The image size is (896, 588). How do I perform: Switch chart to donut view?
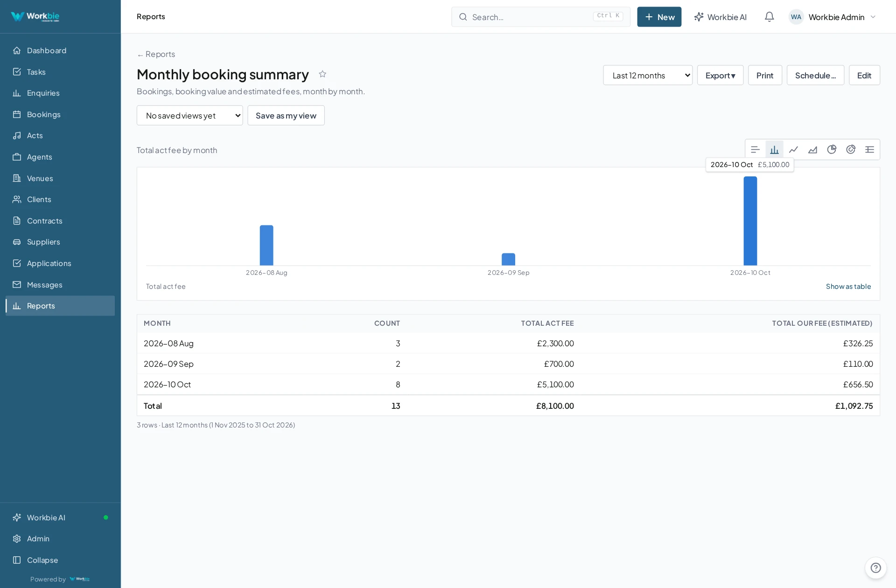[x=851, y=150]
